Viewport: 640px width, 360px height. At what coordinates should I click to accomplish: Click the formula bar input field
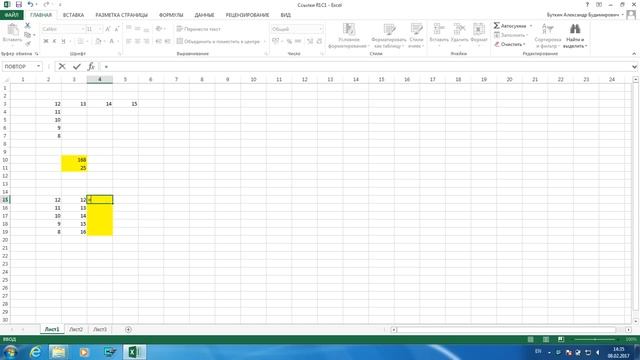365,67
